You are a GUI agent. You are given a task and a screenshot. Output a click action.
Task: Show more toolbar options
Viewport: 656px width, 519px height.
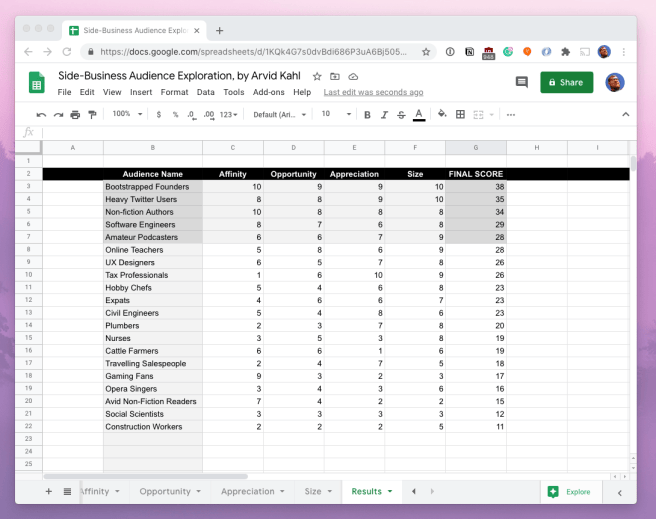[511, 115]
